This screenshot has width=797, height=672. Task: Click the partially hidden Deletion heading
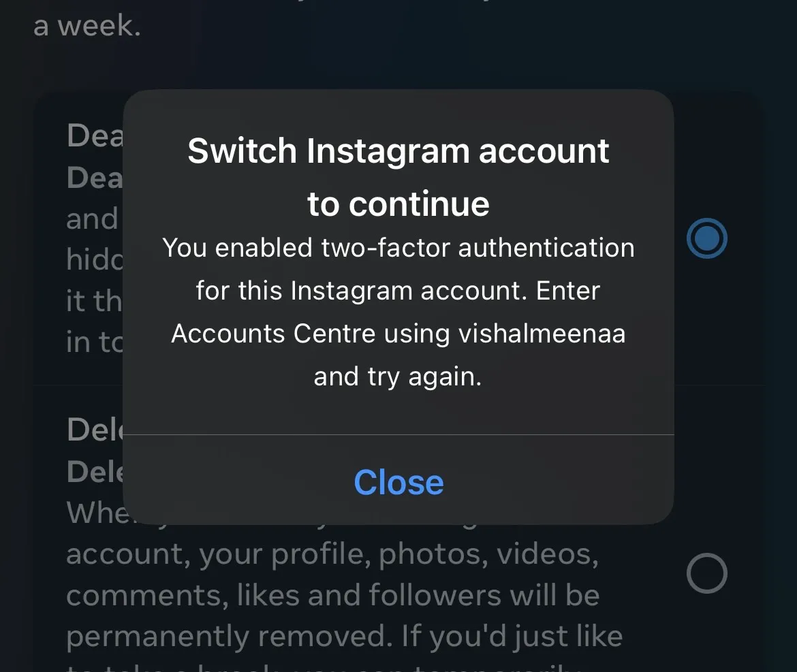pyautogui.click(x=95, y=430)
